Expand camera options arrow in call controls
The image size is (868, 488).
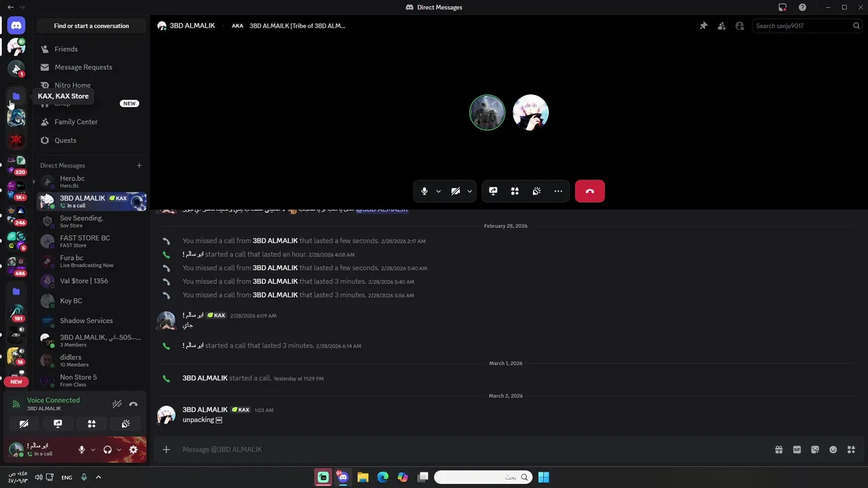(469, 191)
